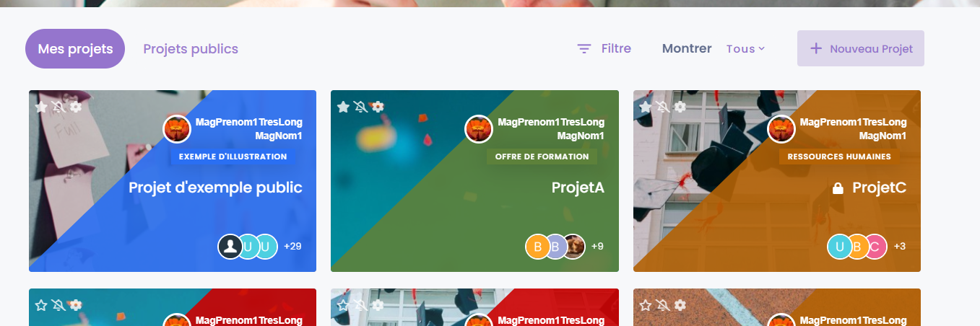
Task: Open settings gear of Projet d'exemple public
Action: tap(76, 107)
